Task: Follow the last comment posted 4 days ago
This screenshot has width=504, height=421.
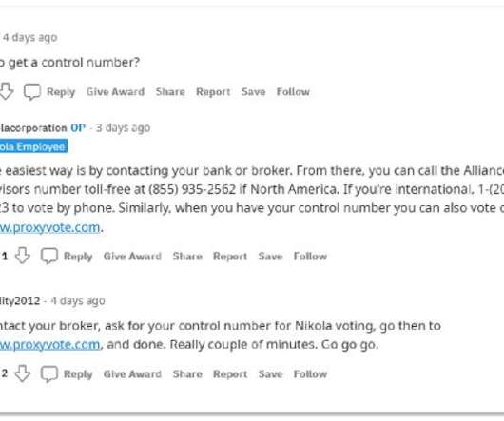Action: [310, 373]
